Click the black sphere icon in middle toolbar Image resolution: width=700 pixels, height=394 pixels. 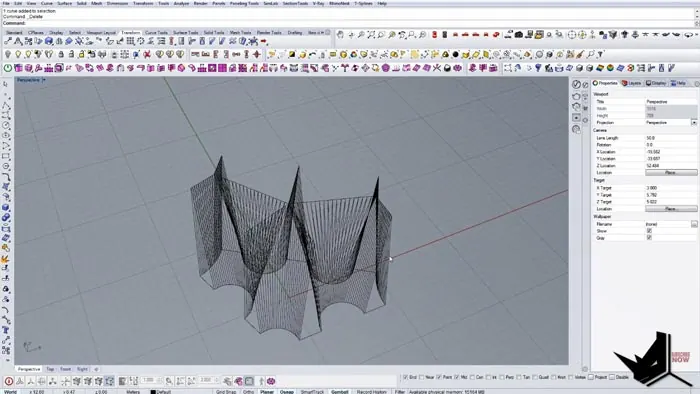click(x=455, y=54)
